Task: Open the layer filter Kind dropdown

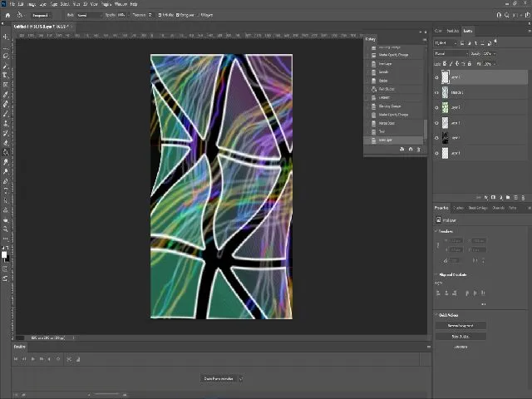Action: [x=446, y=43]
